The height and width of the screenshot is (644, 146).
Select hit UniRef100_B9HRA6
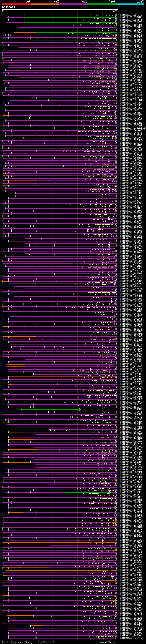tap(131, 32)
